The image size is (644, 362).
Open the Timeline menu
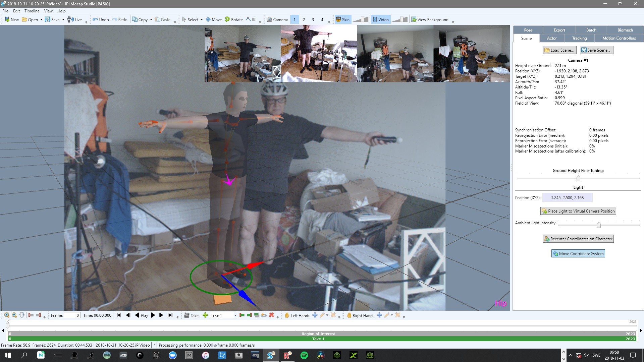pos(32,11)
